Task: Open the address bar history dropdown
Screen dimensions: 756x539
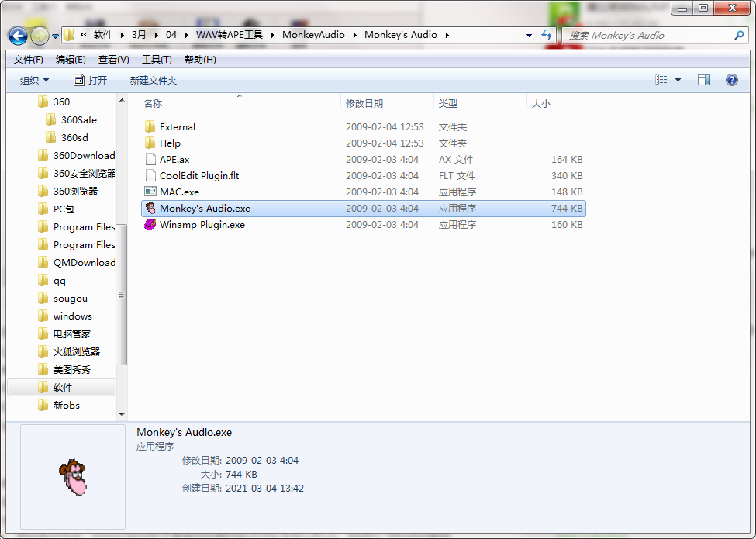Action: click(529, 35)
